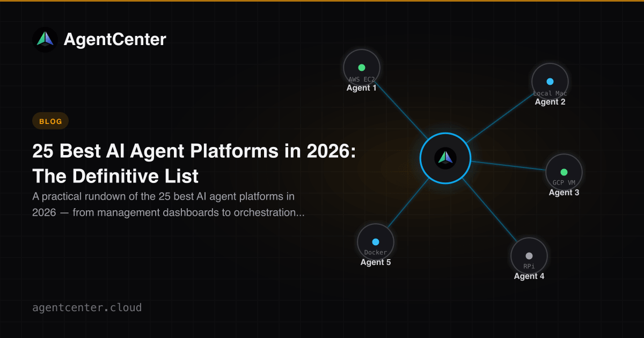Click the agentcenter.cloud URL text
The width and height of the screenshot is (644, 338).
click(87, 308)
